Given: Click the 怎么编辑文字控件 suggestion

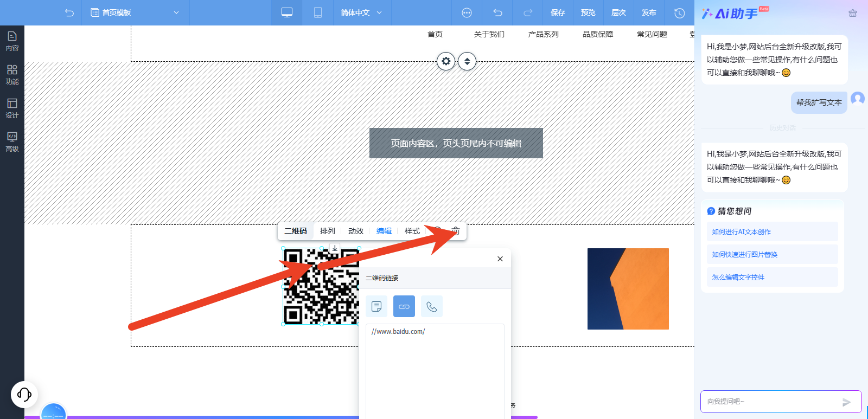Looking at the screenshot, I should (x=773, y=277).
